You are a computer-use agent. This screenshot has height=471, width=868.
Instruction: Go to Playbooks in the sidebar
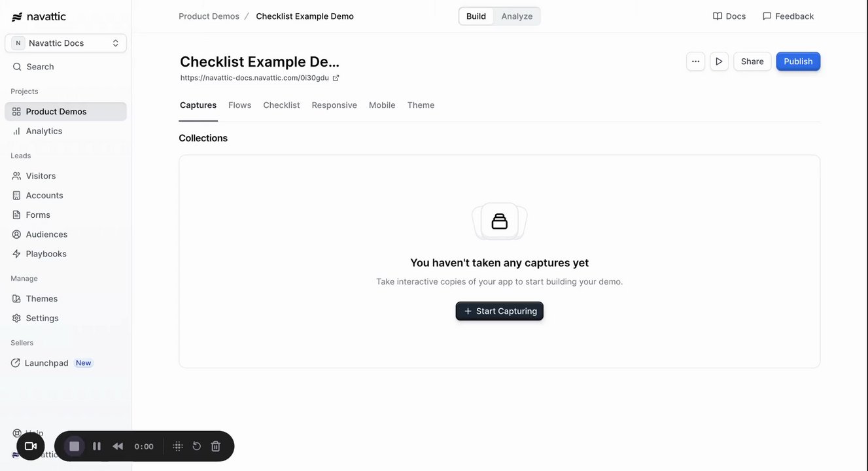46,254
